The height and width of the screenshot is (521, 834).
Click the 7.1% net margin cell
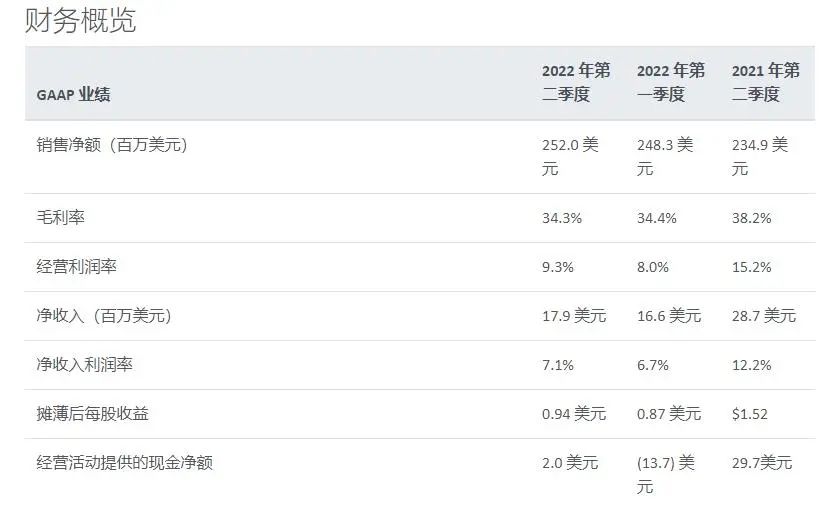point(557,365)
